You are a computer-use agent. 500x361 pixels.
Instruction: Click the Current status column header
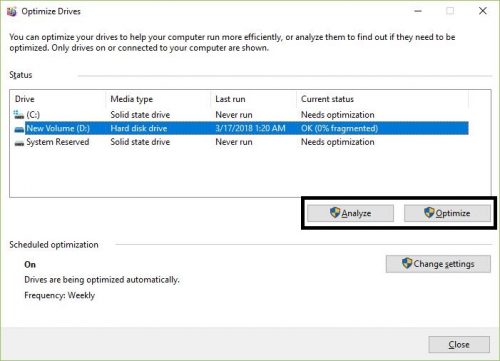tap(382, 99)
